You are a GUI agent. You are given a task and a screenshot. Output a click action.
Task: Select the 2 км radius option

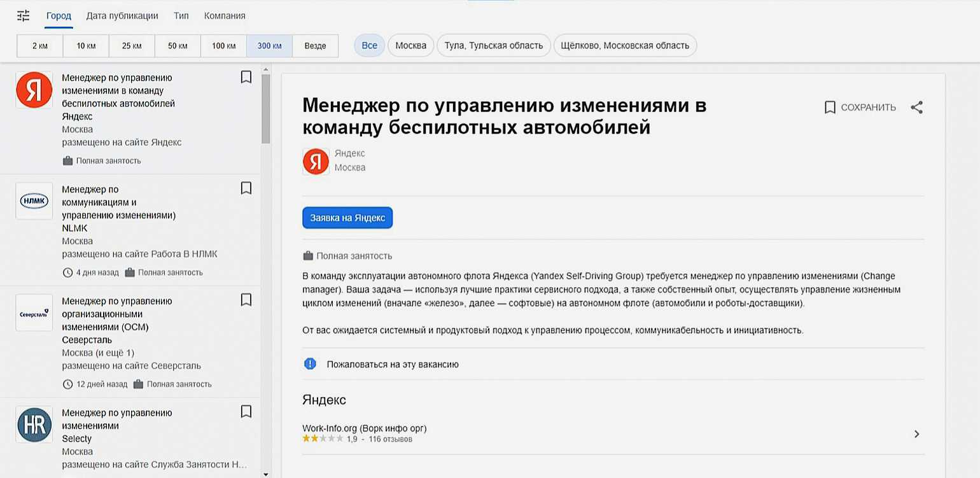[x=40, y=46]
